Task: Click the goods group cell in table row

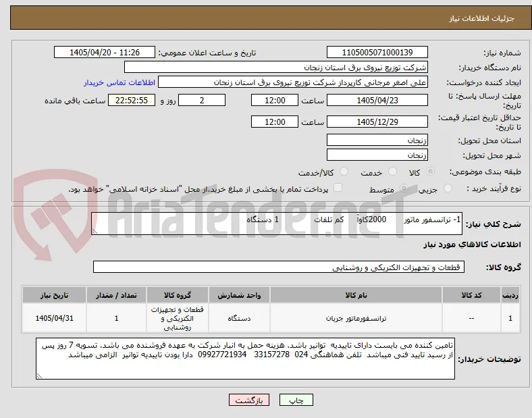Action: pyautogui.click(x=178, y=318)
